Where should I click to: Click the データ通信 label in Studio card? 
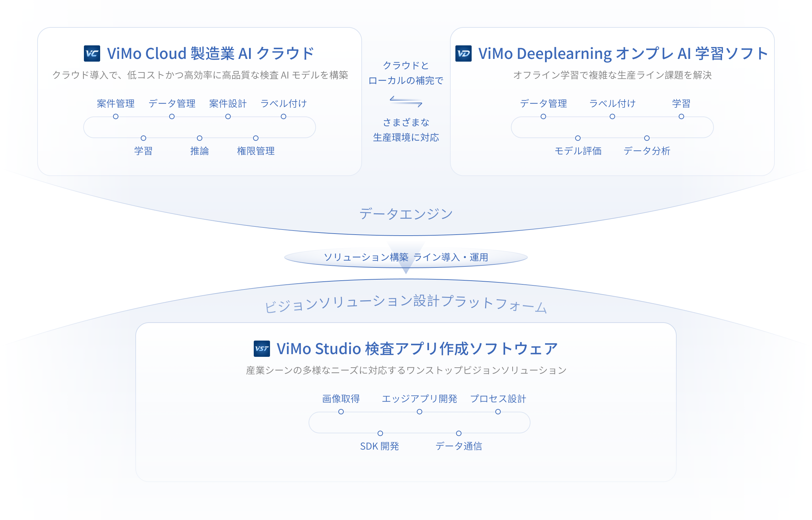click(x=458, y=446)
